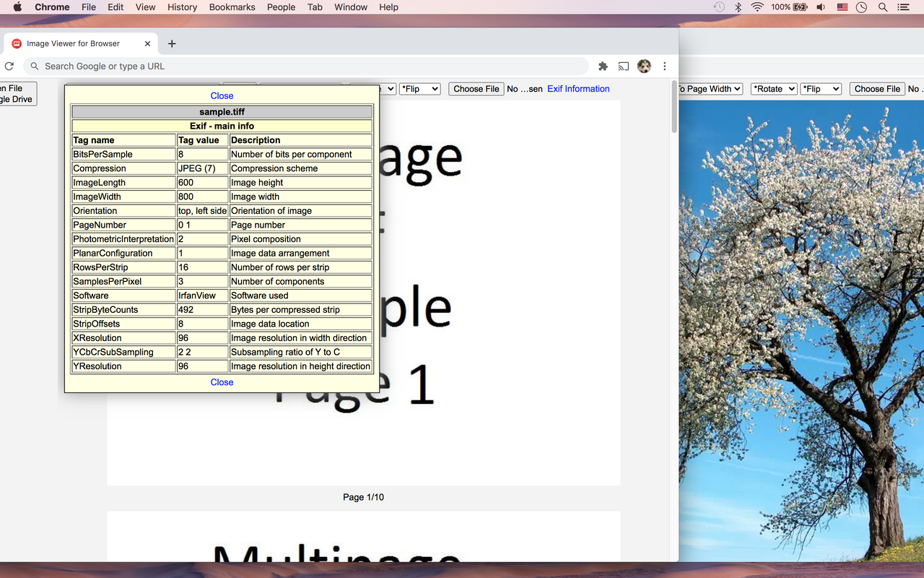
Task: Open the Wi-Fi menu bar icon
Action: point(756,7)
